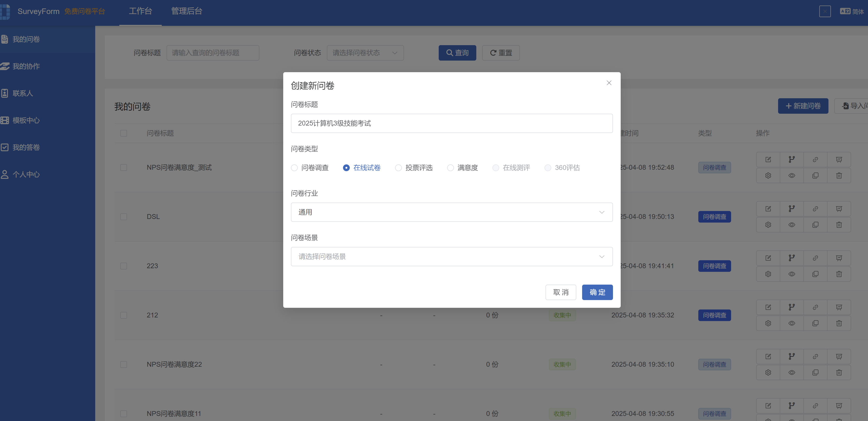
Task: Copy the 223 survey using duplicate icon
Action: click(x=815, y=274)
